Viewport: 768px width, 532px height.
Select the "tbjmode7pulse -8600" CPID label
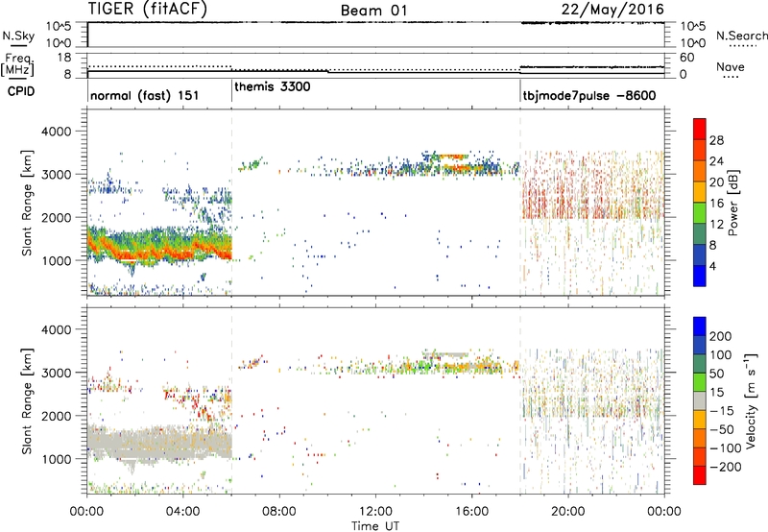click(x=589, y=95)
